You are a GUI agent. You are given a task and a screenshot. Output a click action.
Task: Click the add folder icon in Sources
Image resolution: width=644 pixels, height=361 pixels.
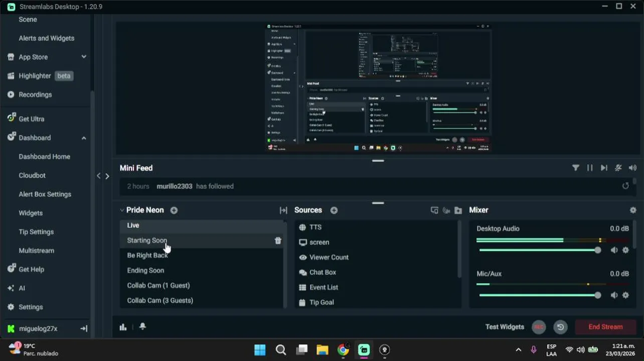pos(458,211)
